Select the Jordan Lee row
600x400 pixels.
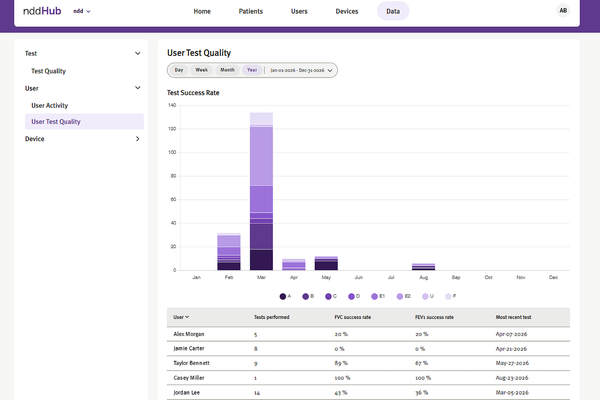pyautogui.click(x=368, y=392)
